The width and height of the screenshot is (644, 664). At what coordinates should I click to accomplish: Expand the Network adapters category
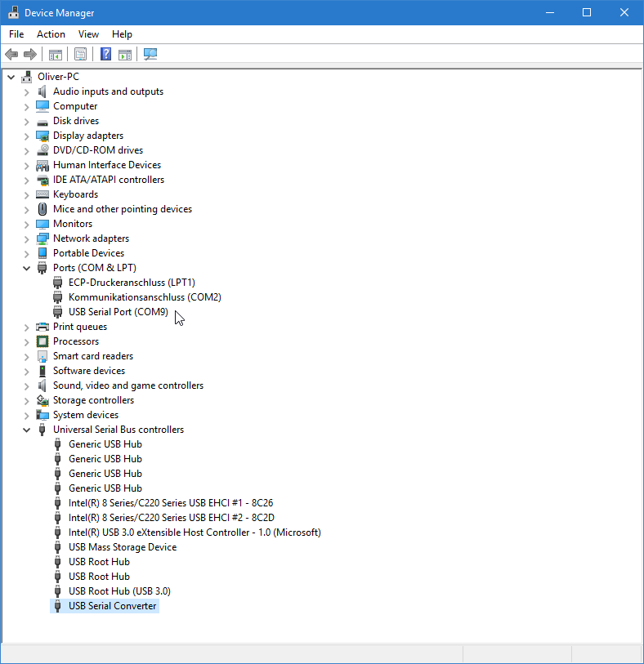click(x=26, y=238)
